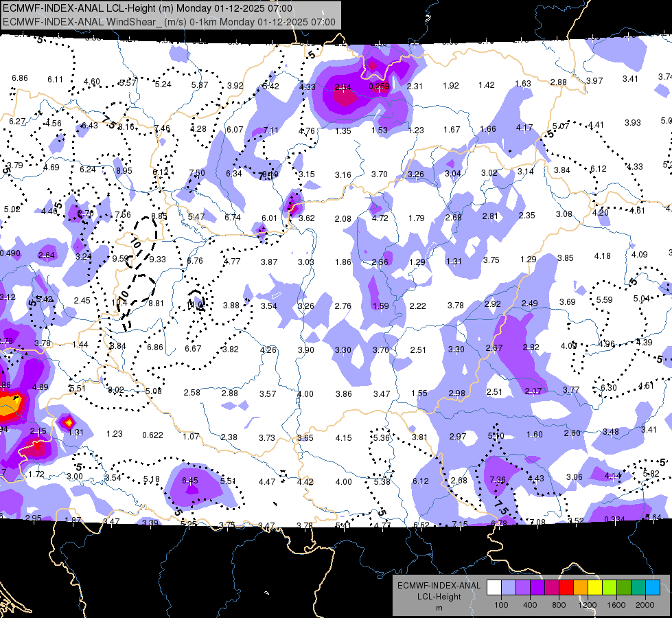
Task: Click the wind shear value 9.59
Action: (x=120, y=259)
